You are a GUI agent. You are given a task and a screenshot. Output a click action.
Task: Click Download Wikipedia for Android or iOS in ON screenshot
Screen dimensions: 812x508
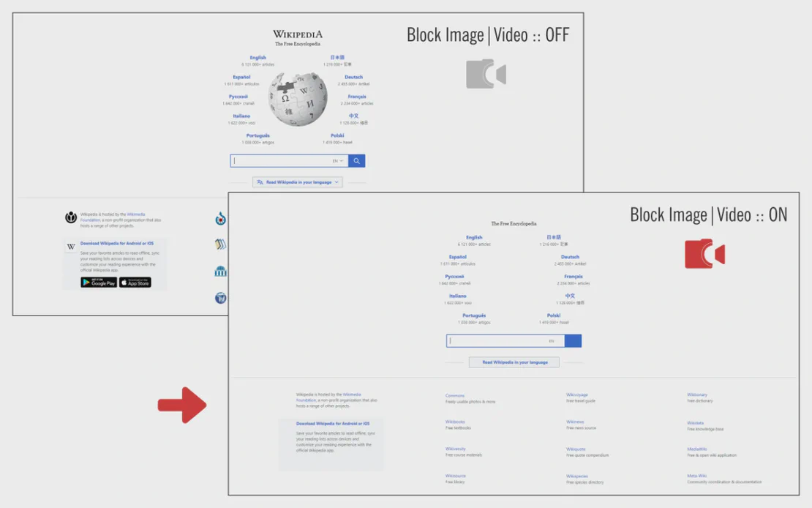(333, 424)
